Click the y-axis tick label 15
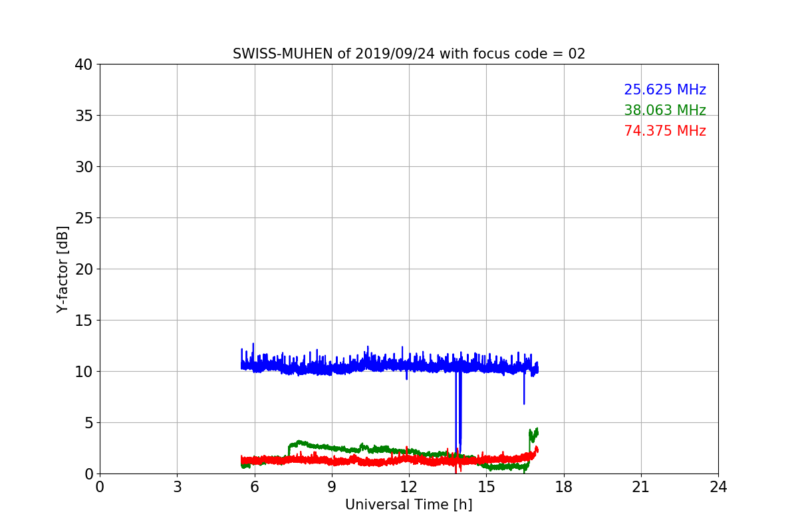 [83, 321]
